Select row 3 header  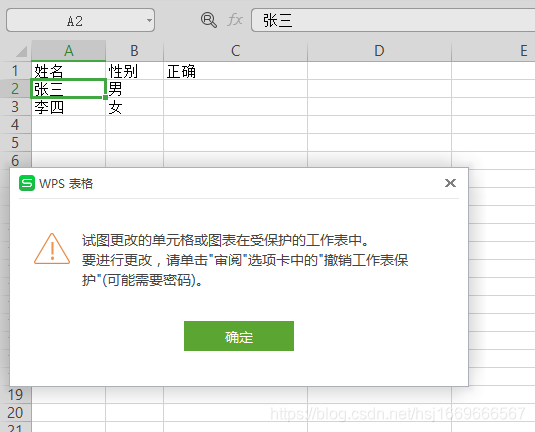point(15,107)
